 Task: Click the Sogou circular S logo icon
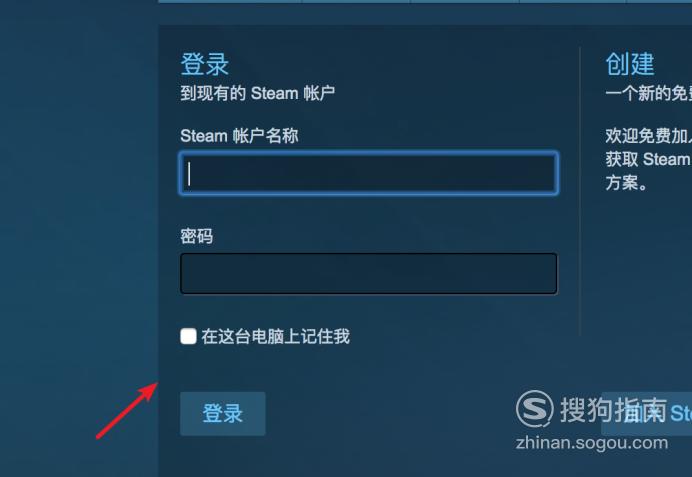pos(534,409)
